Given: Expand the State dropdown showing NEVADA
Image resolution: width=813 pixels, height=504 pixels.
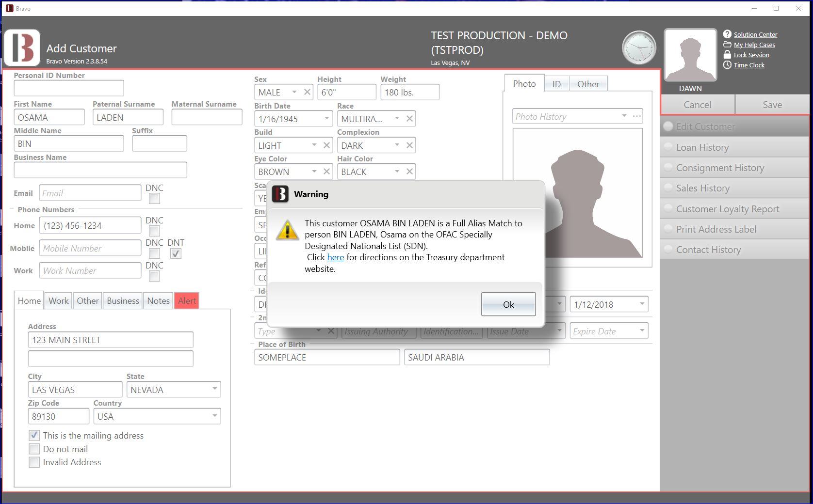Looking at the screenshot, I should coord(214,389).
